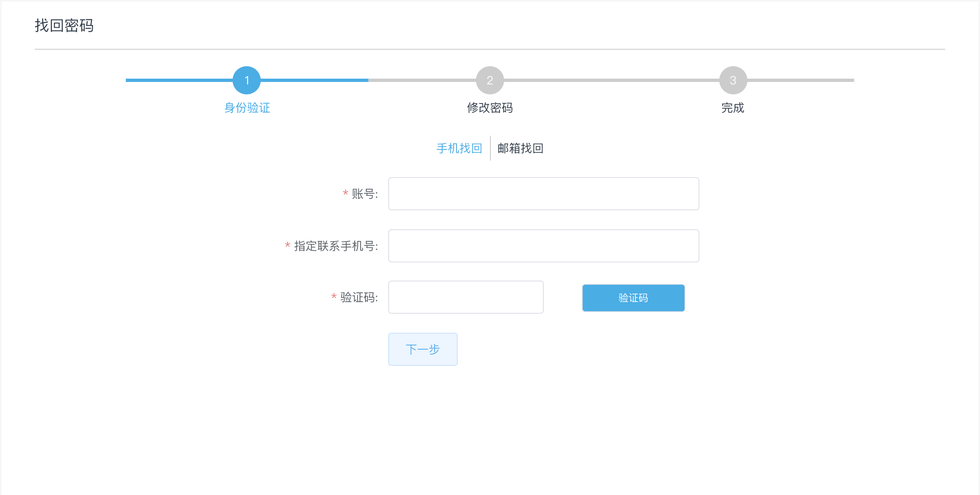
Task: Click the 账号 field label
Action: pos(364,194)
